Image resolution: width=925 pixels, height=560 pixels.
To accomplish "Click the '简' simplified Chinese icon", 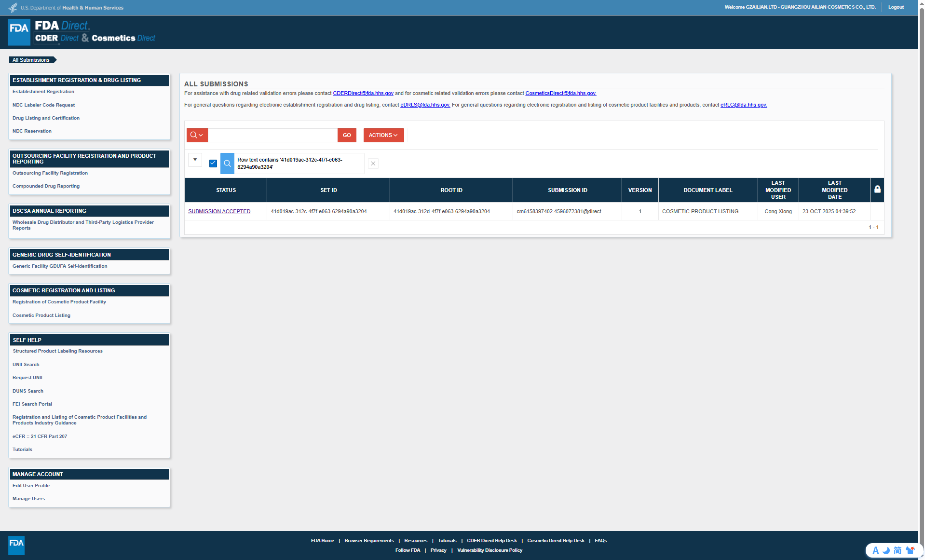I will (x=898, y=550).
